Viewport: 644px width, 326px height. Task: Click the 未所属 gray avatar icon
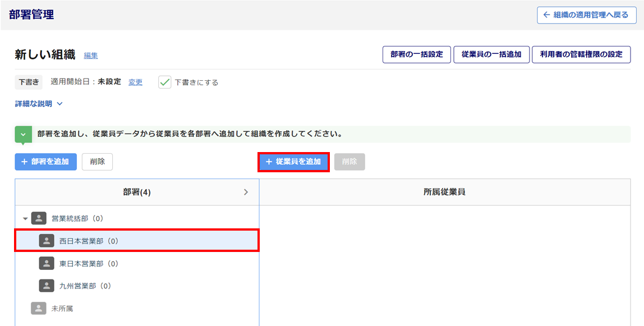click(39, 308)
